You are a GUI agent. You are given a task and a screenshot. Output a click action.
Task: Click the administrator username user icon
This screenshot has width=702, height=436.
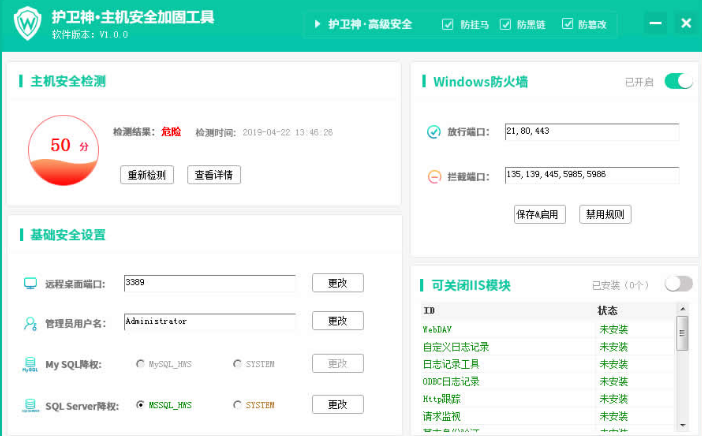point(30,323)
